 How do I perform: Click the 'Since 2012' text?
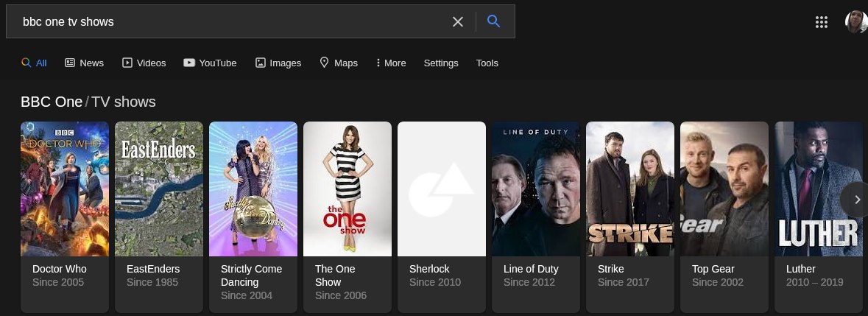529,282
